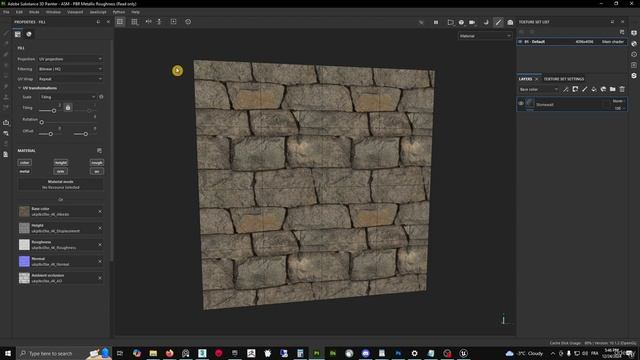Add a smart material icon in Layers
The height and width of the screenshot is (360, 640).
pyautogui.click(x=603, y=89)
